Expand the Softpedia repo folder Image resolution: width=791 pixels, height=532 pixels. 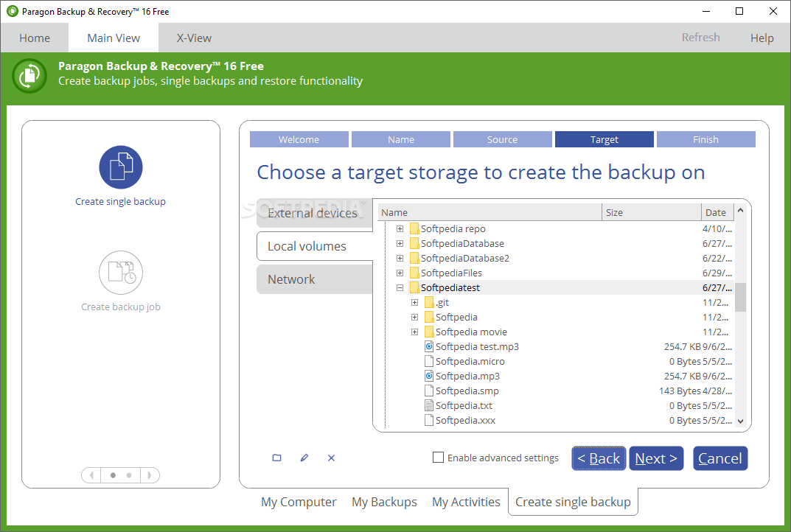tap(400, 229)
